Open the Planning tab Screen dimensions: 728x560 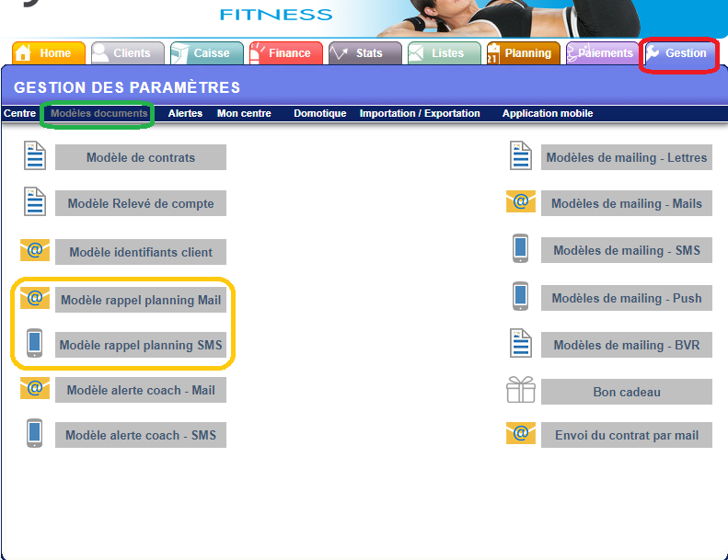(x=523, y=53)
